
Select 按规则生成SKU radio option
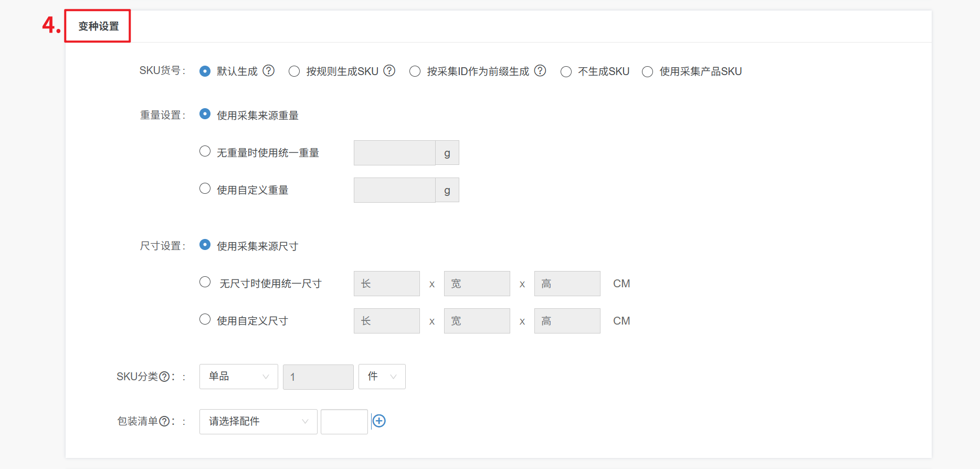pyautogui.click(x=294, y=71)
